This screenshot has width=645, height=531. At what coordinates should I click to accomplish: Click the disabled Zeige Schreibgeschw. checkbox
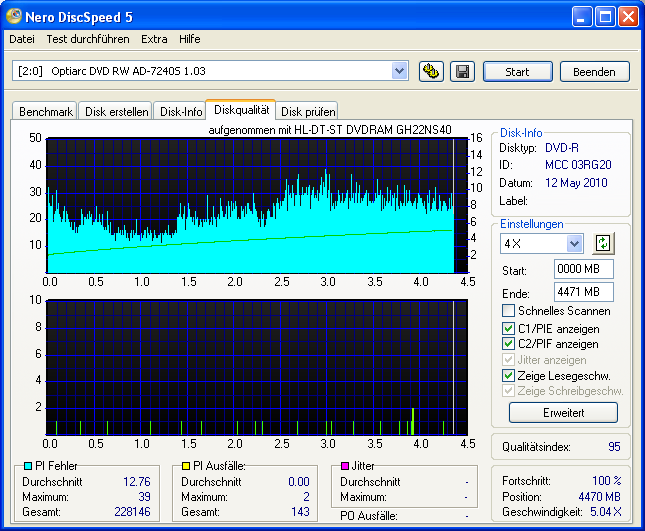pyautogui.click(x=508, y=390)
